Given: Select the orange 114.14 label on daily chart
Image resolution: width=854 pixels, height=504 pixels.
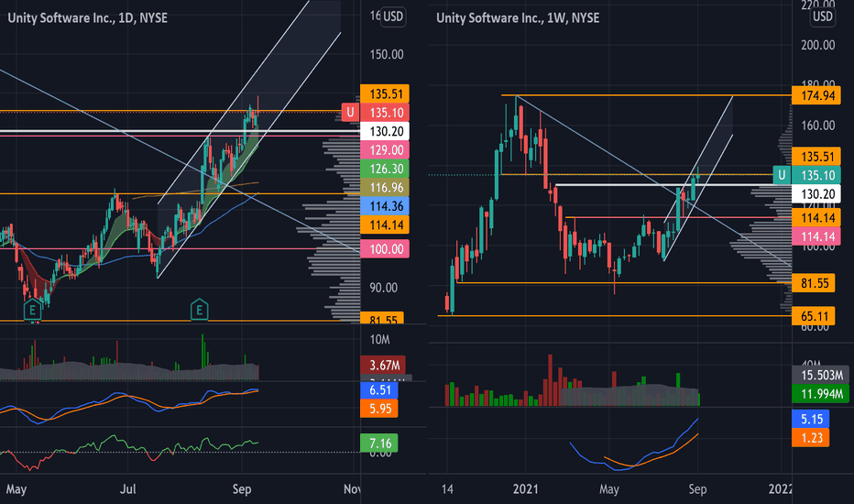Looking at the screenshot, I should click(x=385, y=225).
